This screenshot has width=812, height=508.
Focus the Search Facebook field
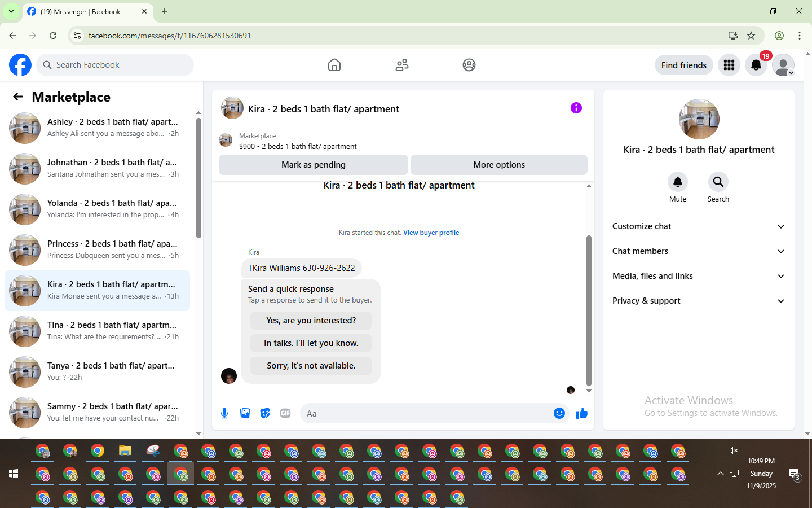pyautogui.click(x=115, y=65)
